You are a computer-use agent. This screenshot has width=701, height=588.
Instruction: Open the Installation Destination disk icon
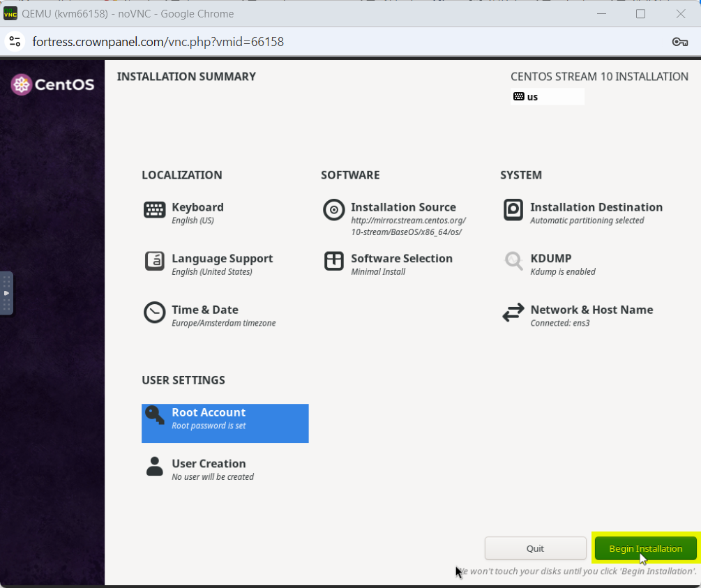(513, 210)
